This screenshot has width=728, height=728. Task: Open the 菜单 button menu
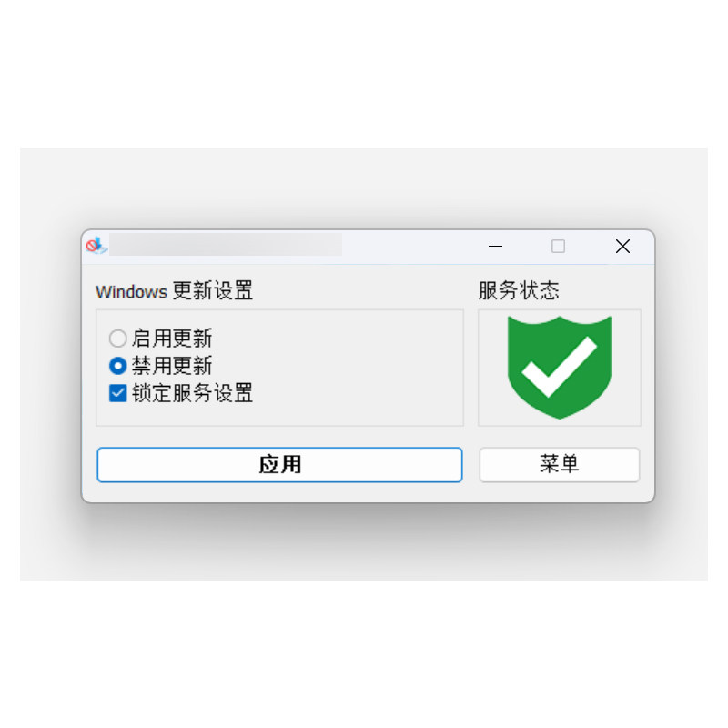tap(560, 465)
